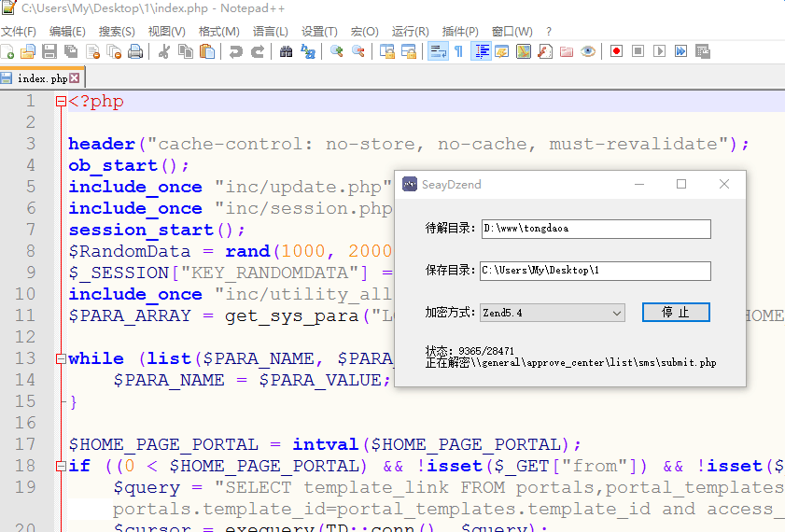The image size is (785, 532).
Task: Select the index.php document tab
Action: (43, 78)
